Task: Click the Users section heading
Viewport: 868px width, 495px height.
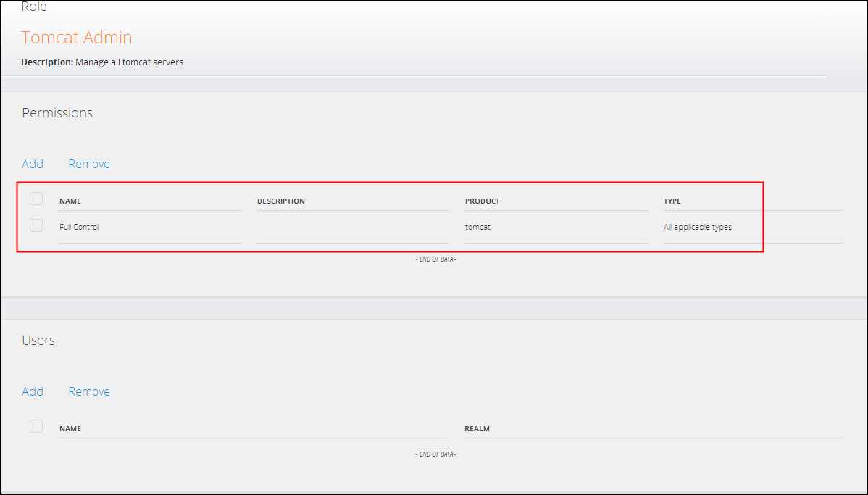Action: (x=38, y=341)
